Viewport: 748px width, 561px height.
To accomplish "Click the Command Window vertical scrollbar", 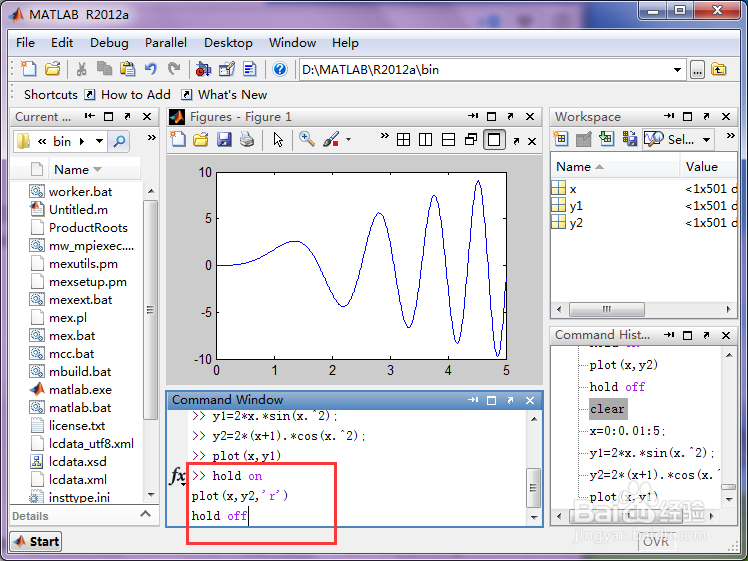I will (x=533, y=488).
